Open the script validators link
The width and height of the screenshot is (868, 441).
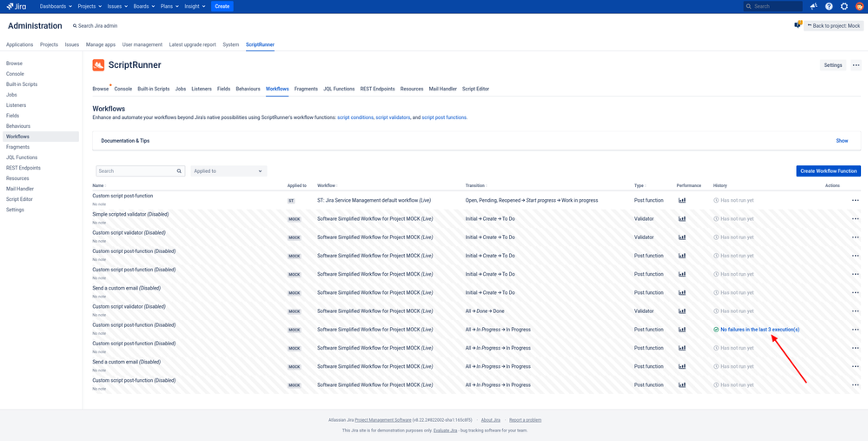393,117
